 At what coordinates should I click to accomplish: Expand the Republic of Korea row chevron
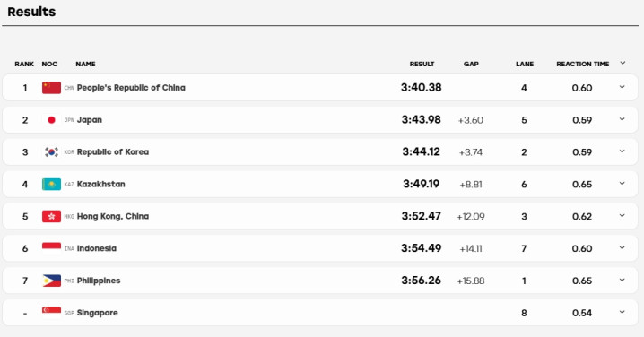[622, 151]
